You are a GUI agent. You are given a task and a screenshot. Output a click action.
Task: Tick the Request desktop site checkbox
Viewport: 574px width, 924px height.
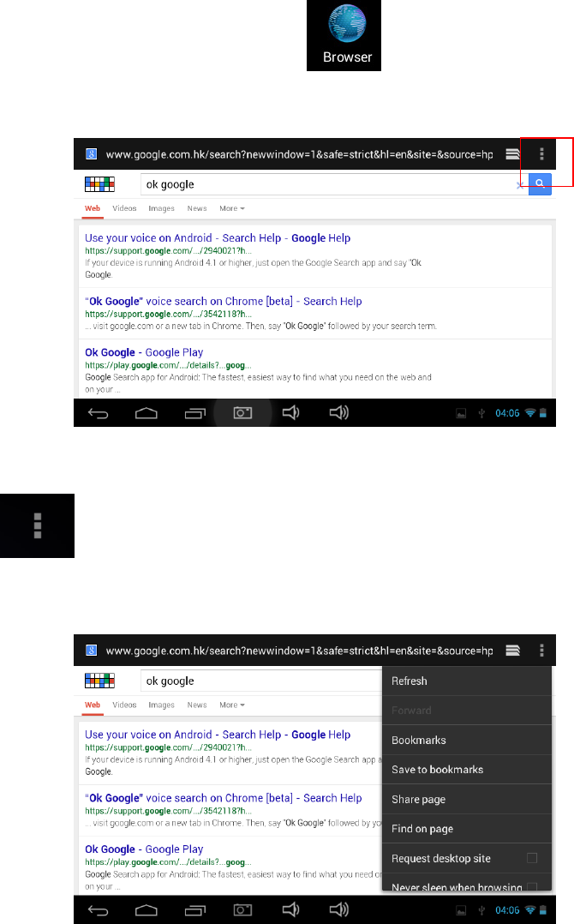[x=532, y=858]
